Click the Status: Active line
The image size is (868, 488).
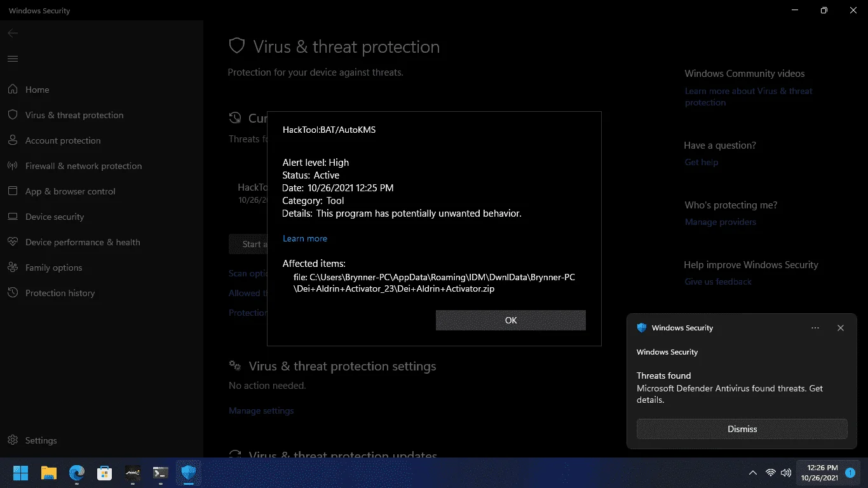311,175
